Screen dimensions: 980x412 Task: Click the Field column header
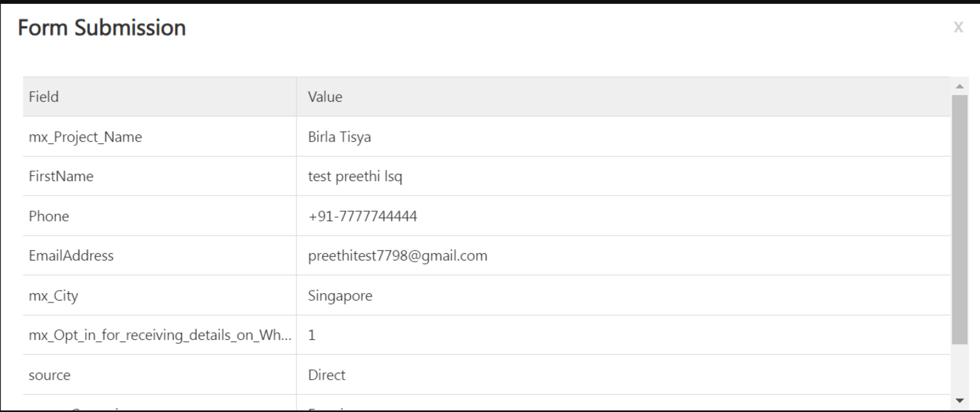(x=44, y=97)
